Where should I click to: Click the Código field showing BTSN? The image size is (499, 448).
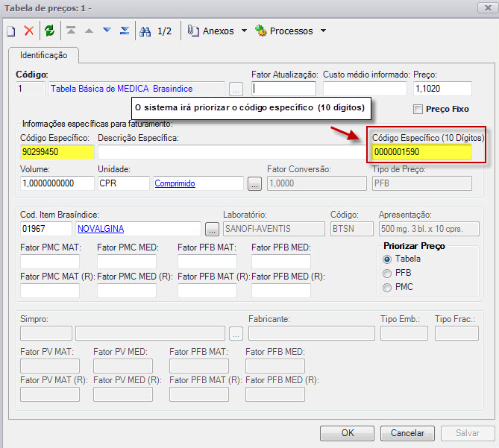pos(352,229)
